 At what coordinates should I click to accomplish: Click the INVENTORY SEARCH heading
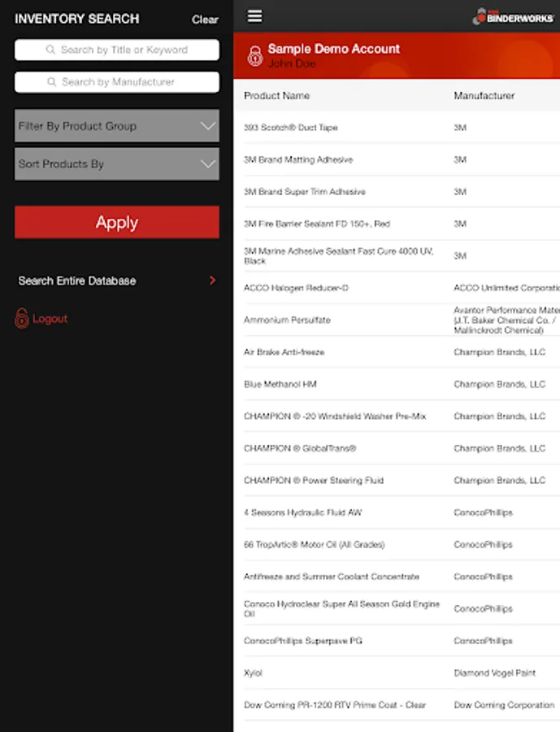77,19
